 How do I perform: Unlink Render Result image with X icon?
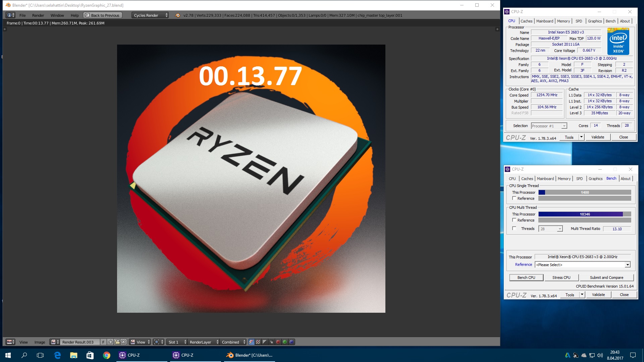(x=123, y=342)
